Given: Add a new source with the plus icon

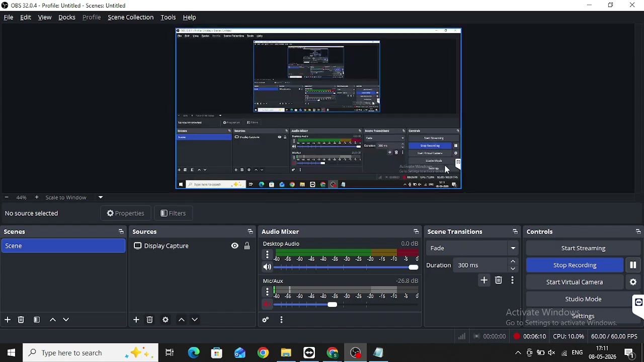Looking at the screenshot, I should (x=136, y=320).
